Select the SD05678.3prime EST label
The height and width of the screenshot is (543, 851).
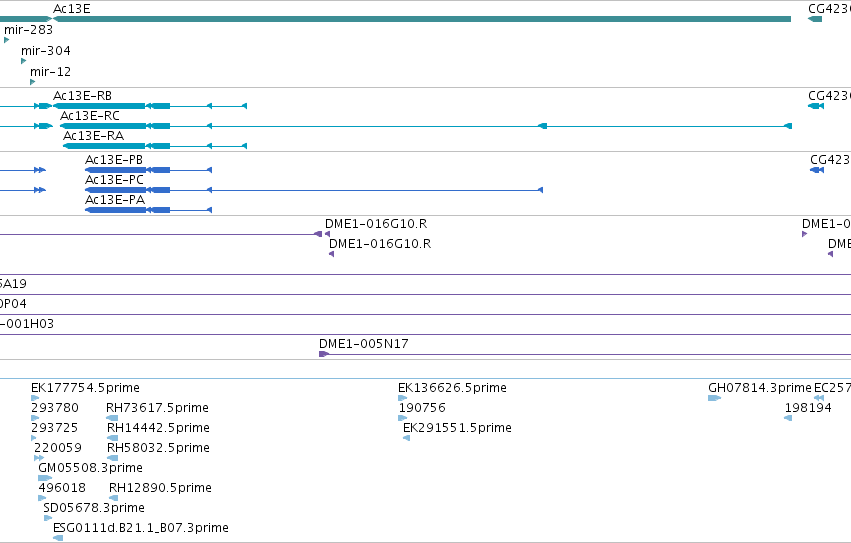[x=94, y=508]
